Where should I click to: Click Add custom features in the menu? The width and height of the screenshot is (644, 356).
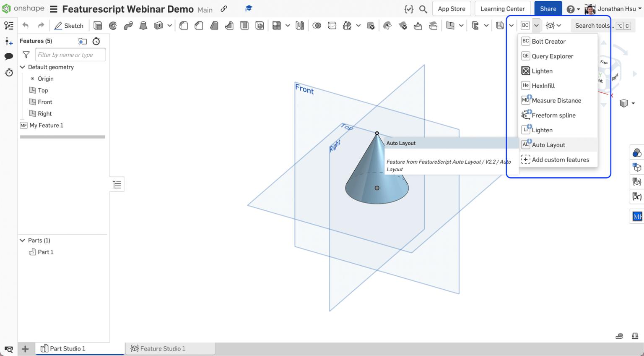pyautogui.click(x=560, y=160)
